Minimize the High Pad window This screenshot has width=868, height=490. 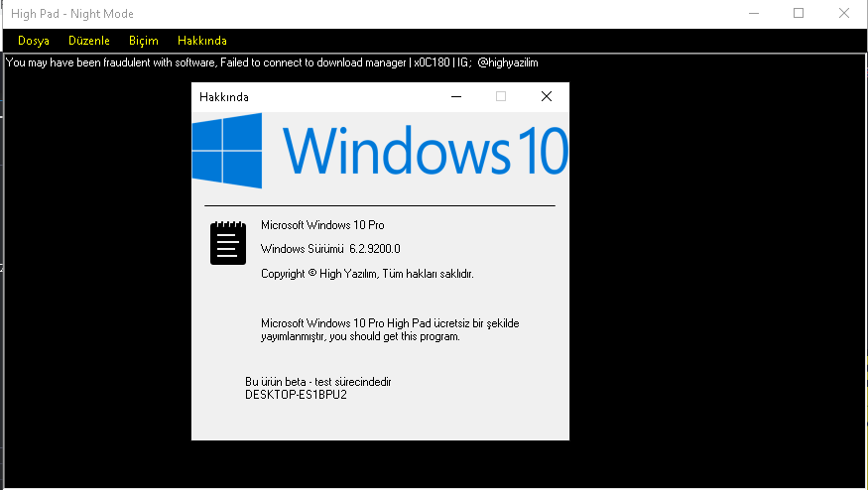point(753,13)
